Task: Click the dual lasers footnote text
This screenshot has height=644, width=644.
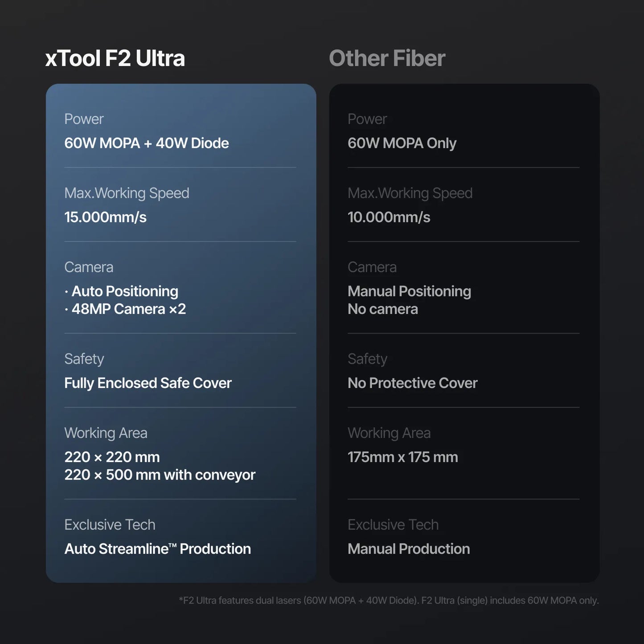Action: (389, 600)
